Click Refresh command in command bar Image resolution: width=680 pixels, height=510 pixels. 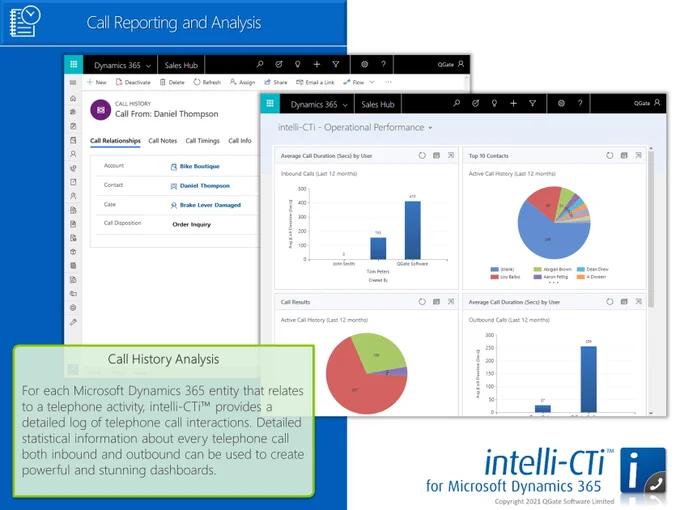[207, 82]
